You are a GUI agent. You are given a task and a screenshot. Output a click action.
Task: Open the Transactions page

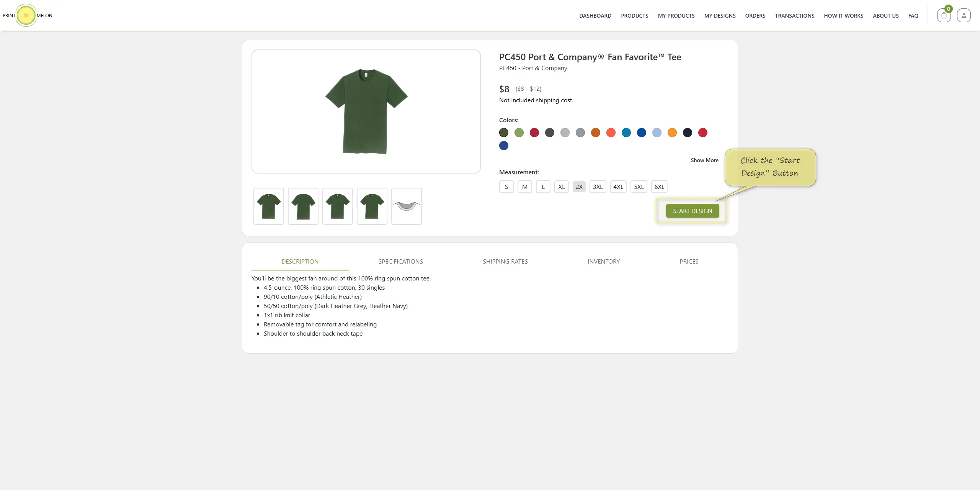794,16
